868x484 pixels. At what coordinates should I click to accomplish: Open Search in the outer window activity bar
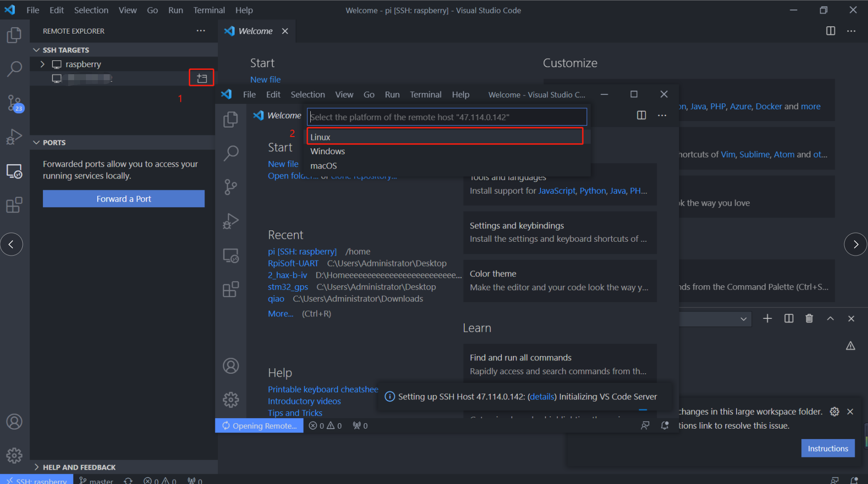(14, 69)
